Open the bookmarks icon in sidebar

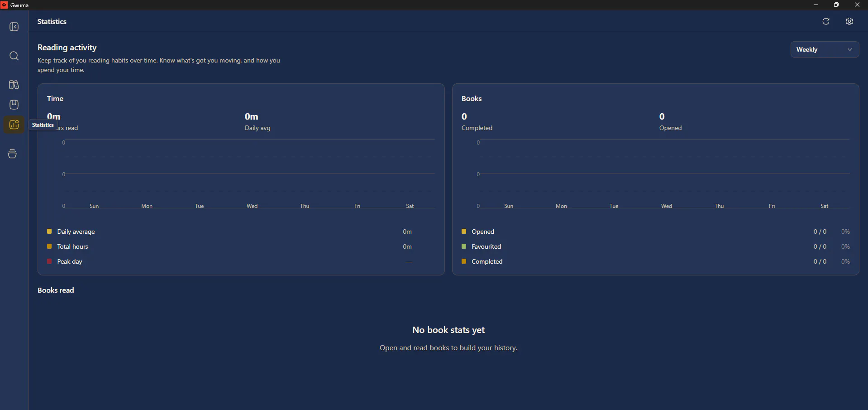(x=14, y=105)
